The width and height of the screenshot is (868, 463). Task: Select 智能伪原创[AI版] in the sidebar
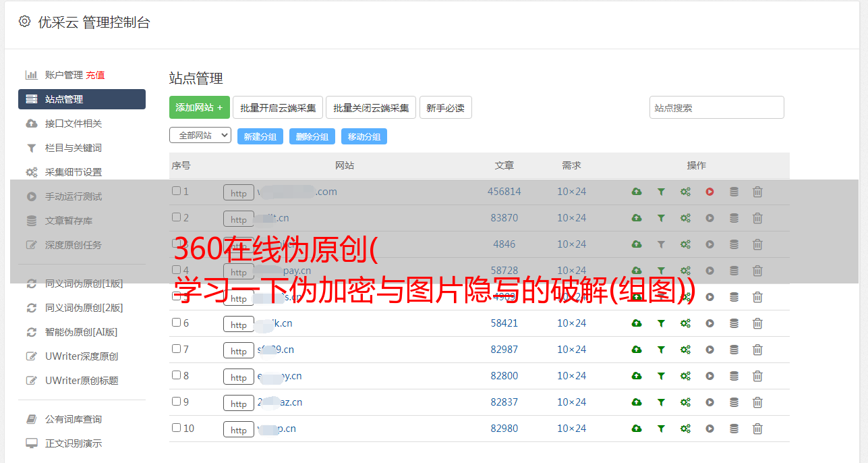click(82, 332)
